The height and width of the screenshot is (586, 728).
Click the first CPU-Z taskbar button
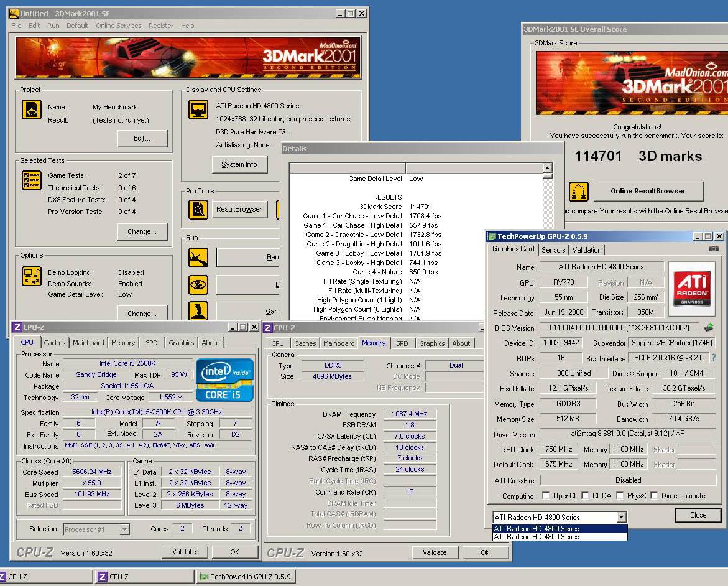click(45, 577)
